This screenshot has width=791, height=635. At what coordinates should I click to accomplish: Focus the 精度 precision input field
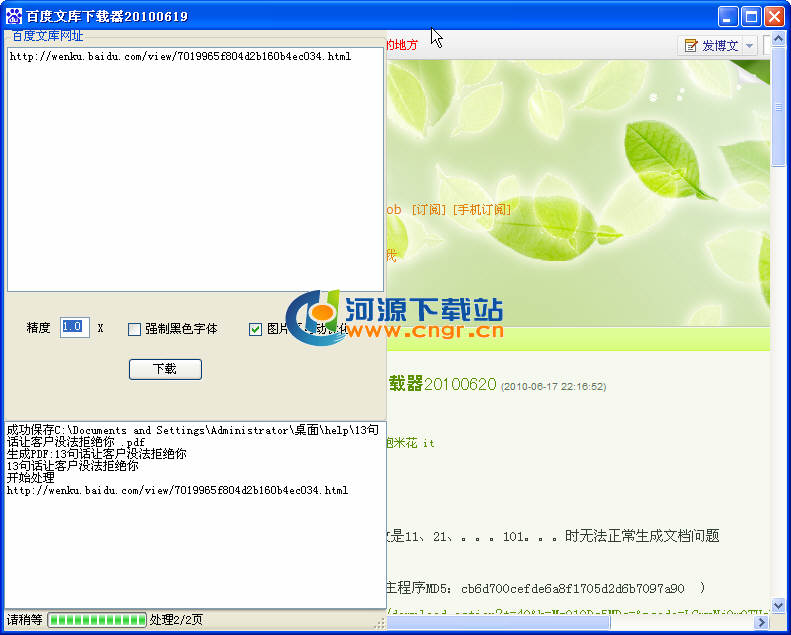[x=75, y=327]
